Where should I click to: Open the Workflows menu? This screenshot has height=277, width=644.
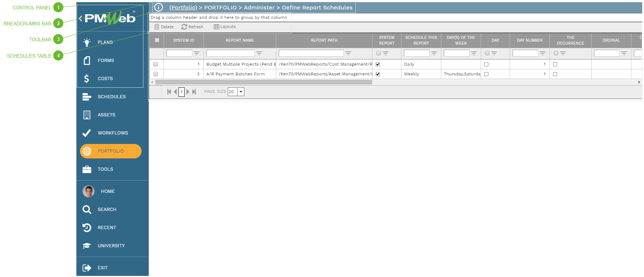coord(113,133)
